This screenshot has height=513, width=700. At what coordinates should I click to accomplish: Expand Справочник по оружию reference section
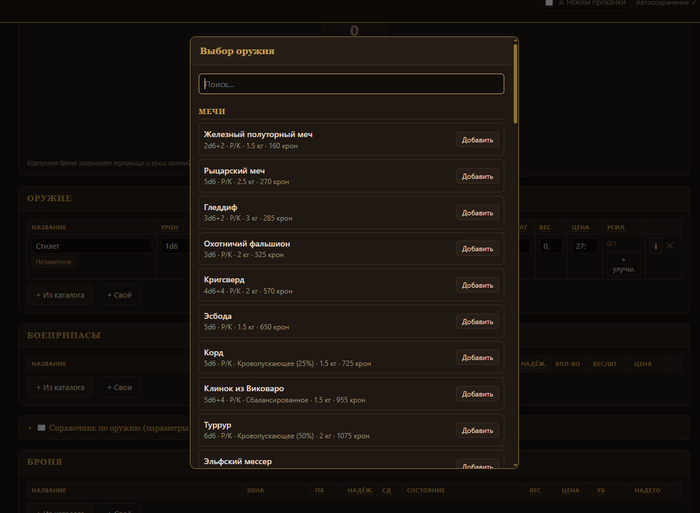(x=118, y=428)
